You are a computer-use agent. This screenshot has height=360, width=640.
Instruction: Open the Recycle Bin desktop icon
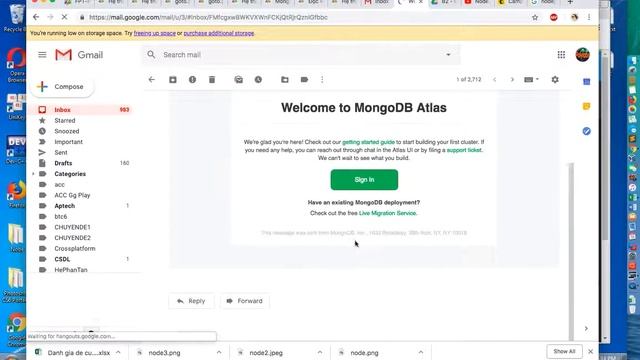pos(15,18)
